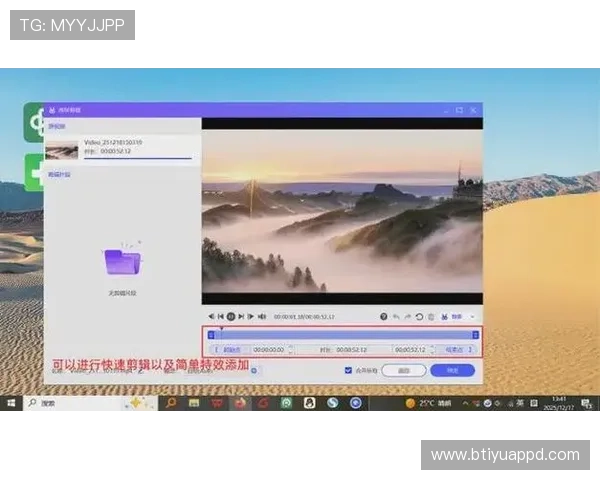Image resolution: width=600 pixels, height=480 pixels.
Task: Click the playhead marker on the timeline
Action: click(221, 328)
